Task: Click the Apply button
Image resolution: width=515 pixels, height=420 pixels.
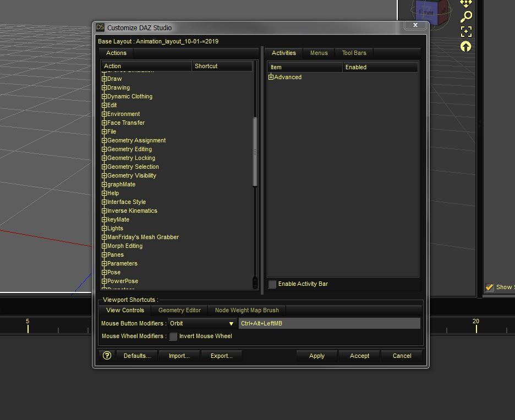Action: 317,356
